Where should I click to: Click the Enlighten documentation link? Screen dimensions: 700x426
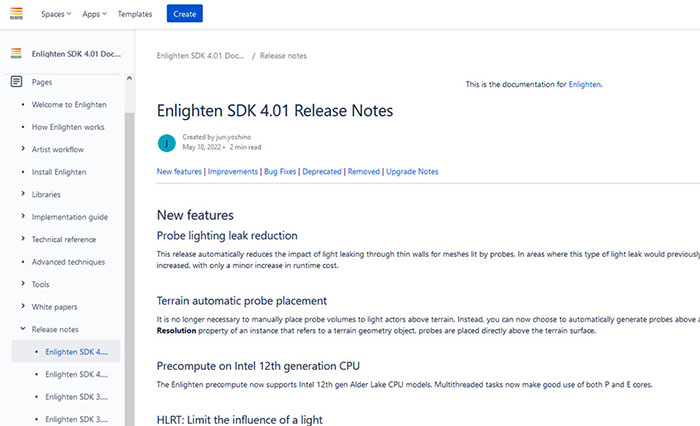pos(585,85)
